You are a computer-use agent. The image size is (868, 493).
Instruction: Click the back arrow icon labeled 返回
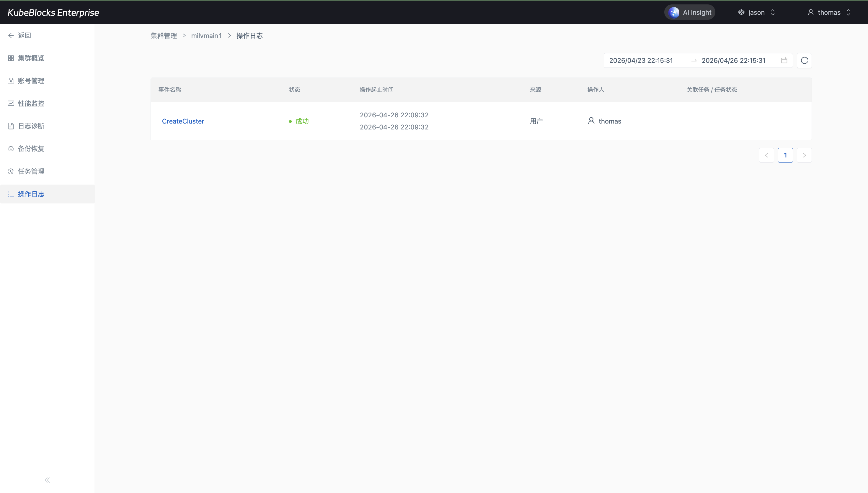(11, 36)
